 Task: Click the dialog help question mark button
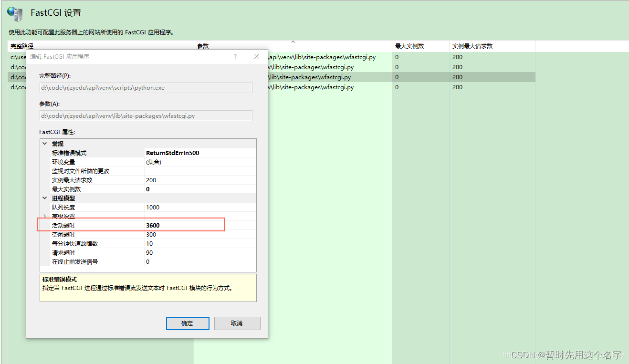pyautogui.click(x=235, y=56)
